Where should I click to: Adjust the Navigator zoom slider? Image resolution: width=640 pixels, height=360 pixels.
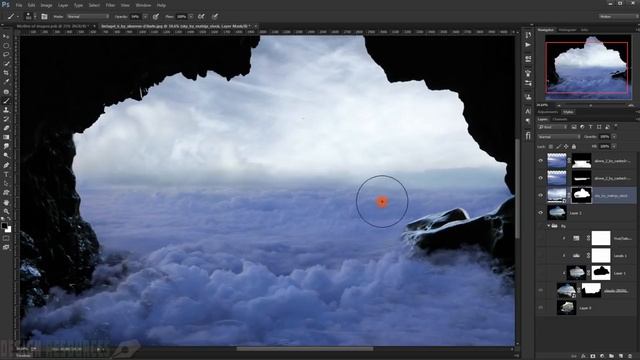[x=591, y=105]
